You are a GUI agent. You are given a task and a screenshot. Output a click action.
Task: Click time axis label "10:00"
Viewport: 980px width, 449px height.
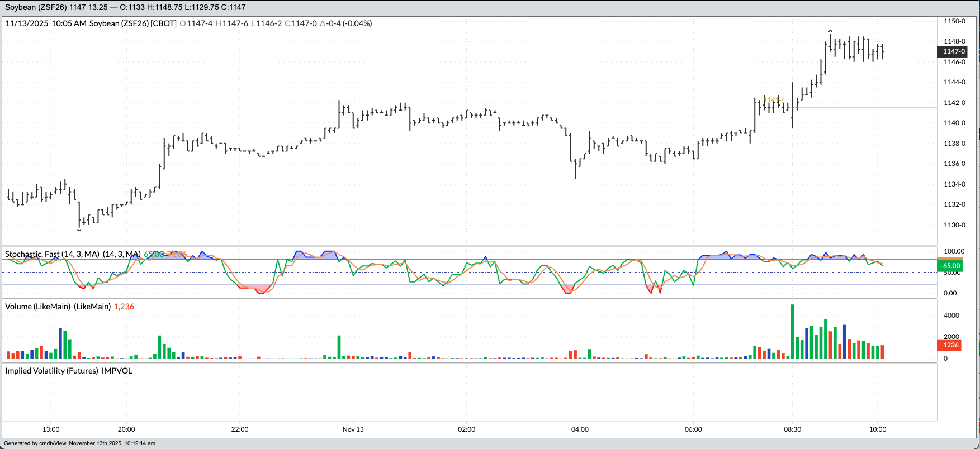tap(878, 429)
